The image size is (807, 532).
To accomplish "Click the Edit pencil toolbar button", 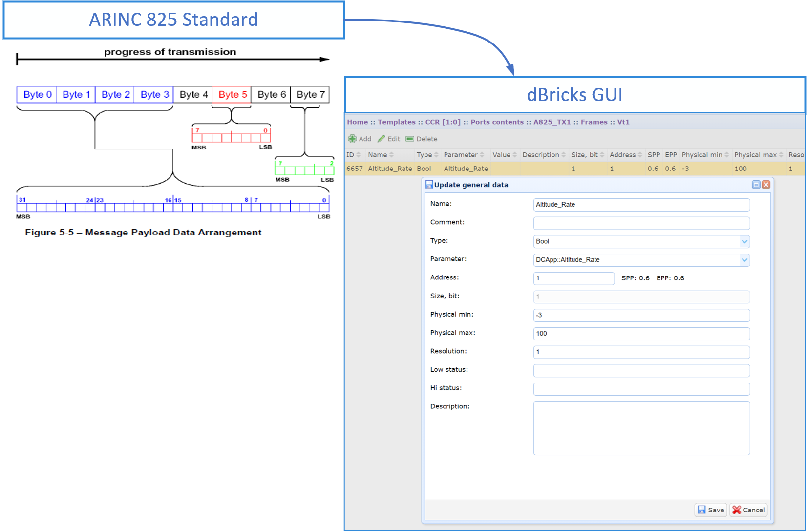I will (389, 139).
